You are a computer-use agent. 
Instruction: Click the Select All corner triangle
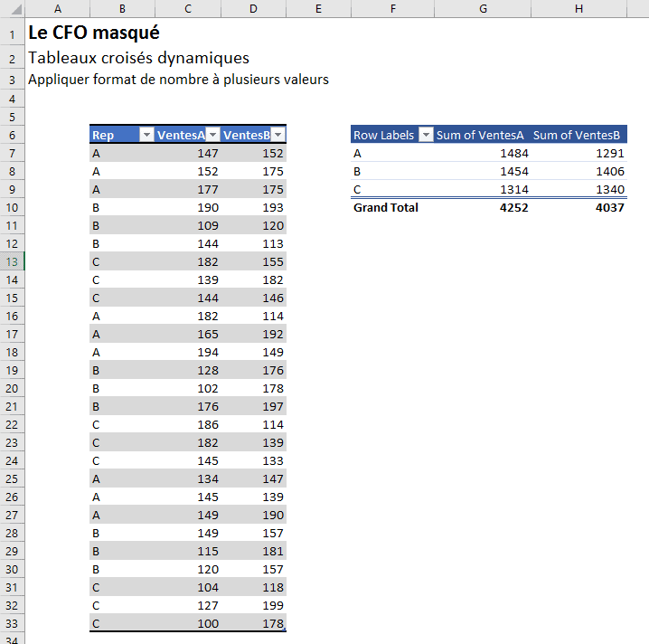coord(13,8)
